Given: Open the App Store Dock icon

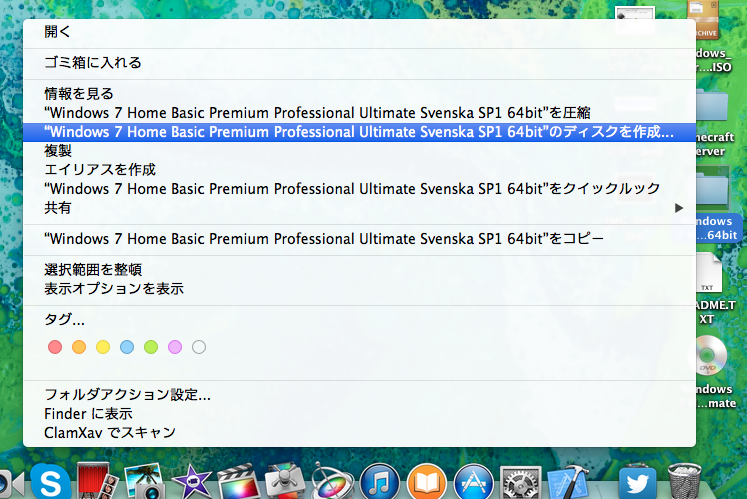Looking at the screenshot, I should [474, 482].
